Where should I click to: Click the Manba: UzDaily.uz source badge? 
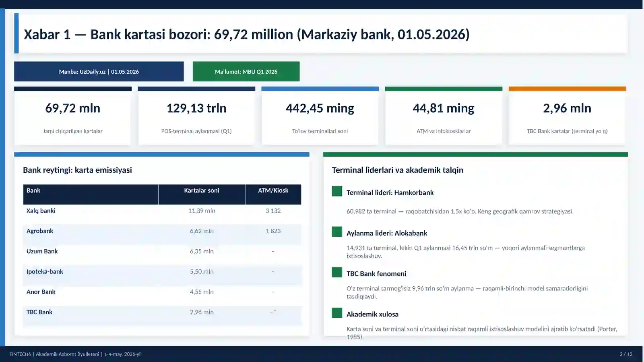[99, 72]
